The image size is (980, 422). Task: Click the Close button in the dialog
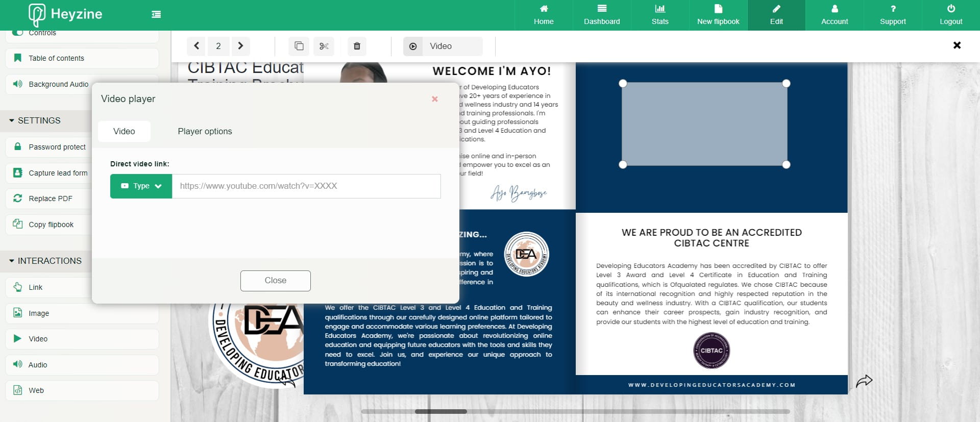coord(276,281)
